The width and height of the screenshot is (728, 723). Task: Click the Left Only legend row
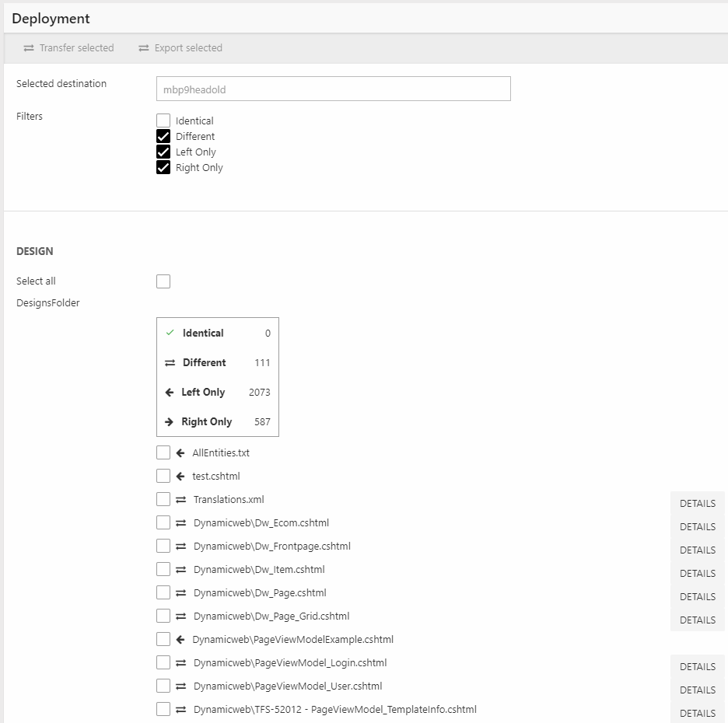tap(218, 393)
